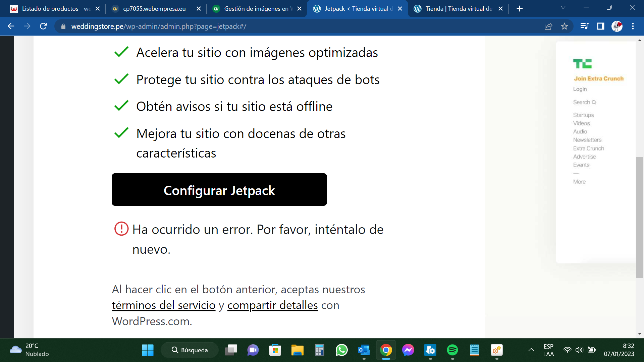Expand the tab search dropdown
The image size is (644, 362).
point(563,7)
